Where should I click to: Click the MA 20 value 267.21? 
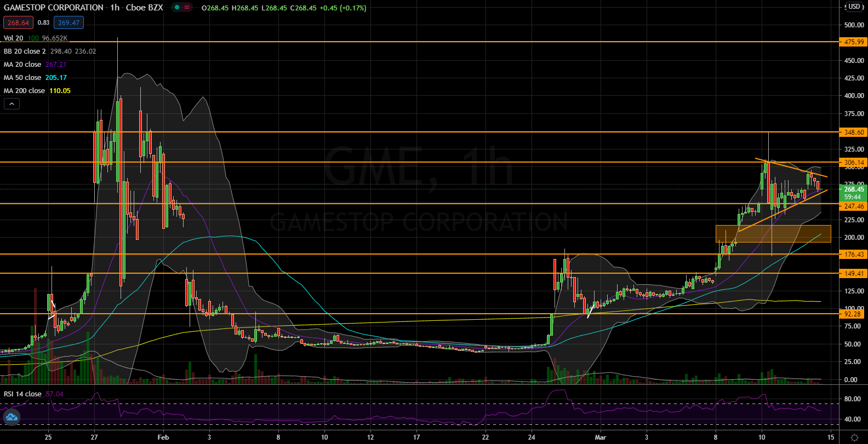pyautogui.click(x=56, y=65)
